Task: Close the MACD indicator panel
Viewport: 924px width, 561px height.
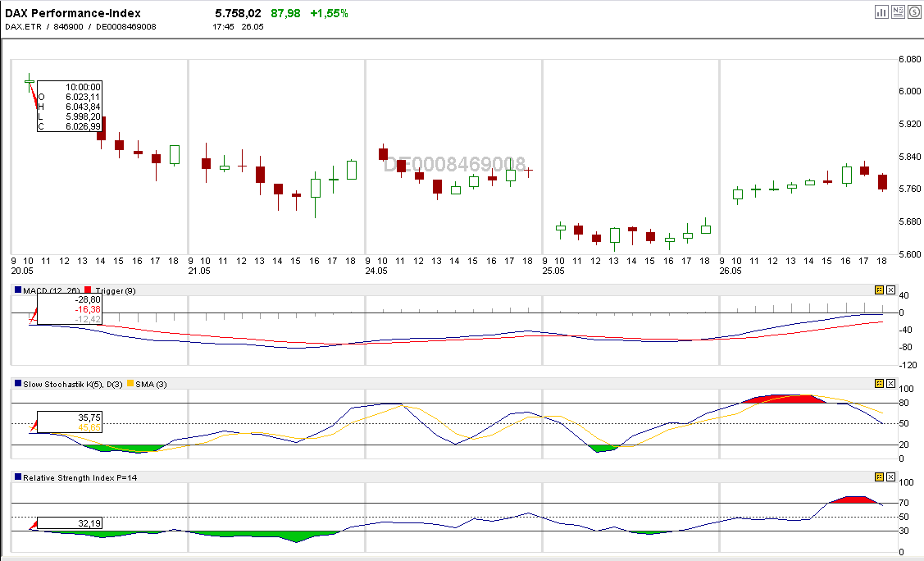Action: pyautogui.click(x=890, y=290)
